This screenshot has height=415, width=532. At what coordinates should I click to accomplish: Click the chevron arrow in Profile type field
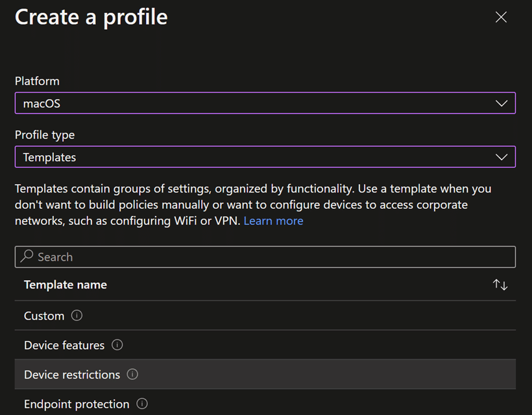[x=502, y=157]
